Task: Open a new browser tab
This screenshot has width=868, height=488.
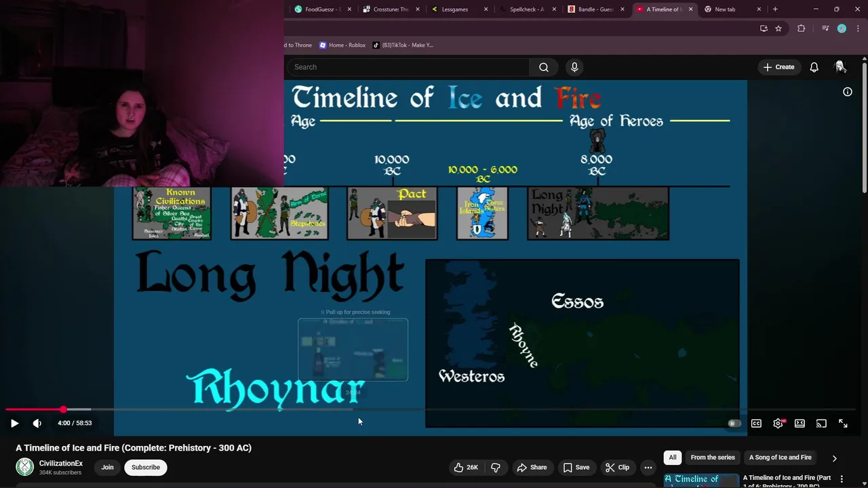Action: 775,9
